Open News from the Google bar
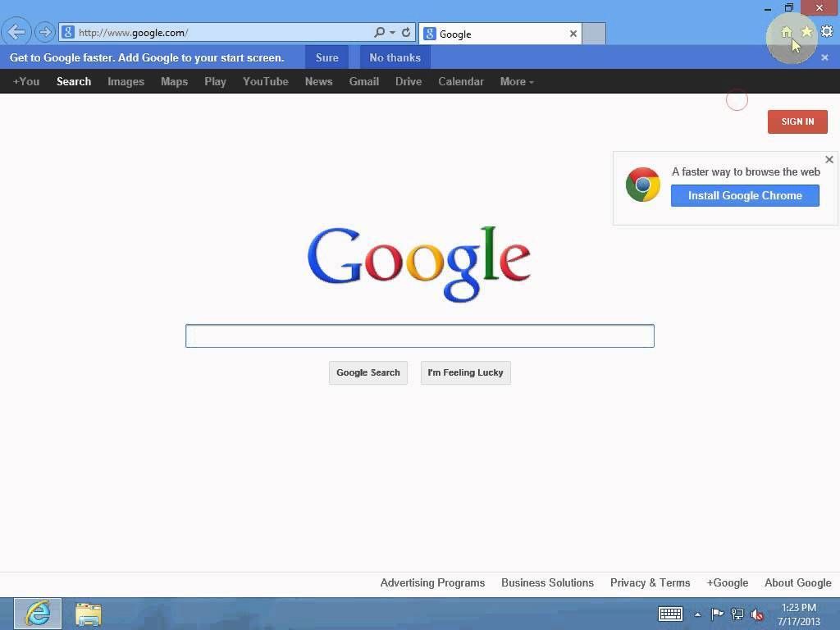Screen dimensions: 840x630 point(319,81)
